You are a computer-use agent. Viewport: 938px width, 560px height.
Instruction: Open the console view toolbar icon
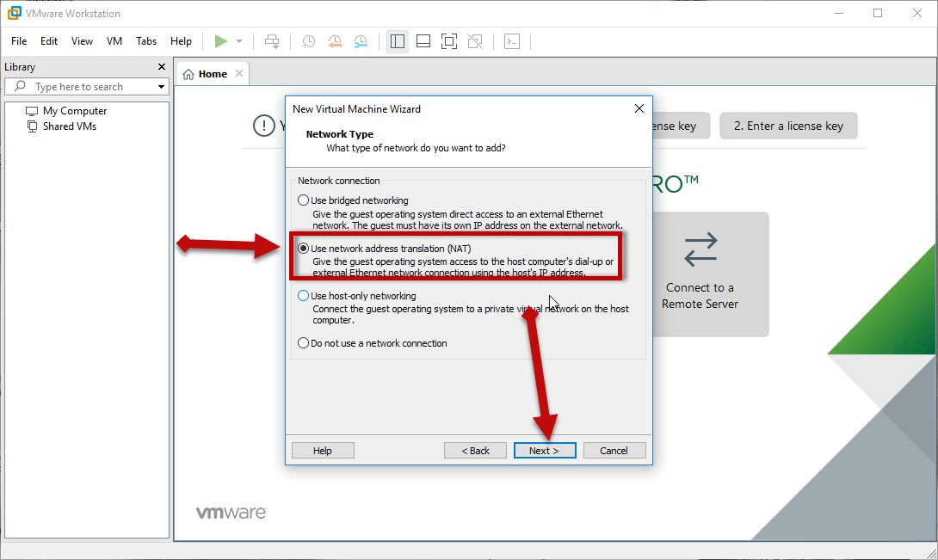pos(512,41)
